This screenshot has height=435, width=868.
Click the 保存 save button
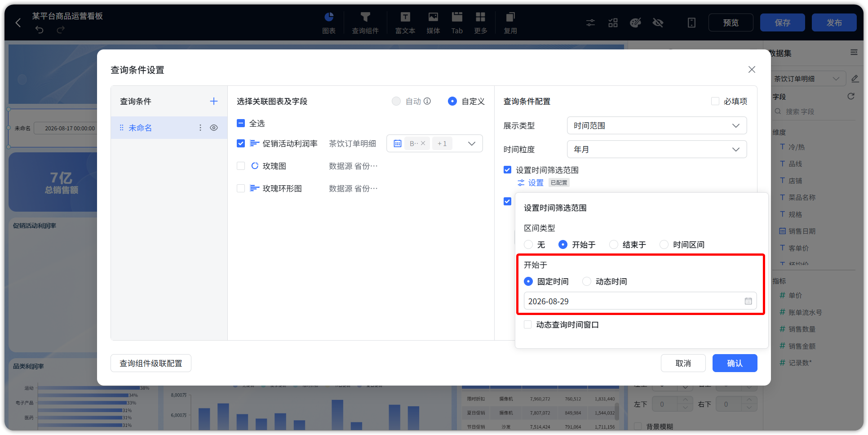(x=783, y=22)
